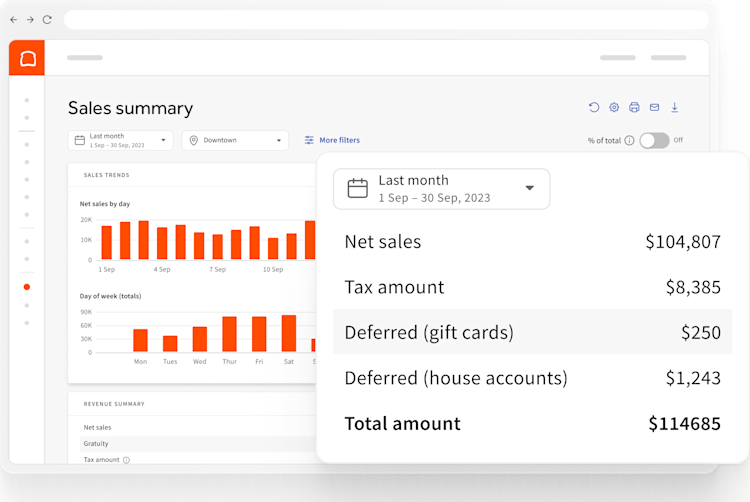
Task: Click the Tues bar in day of week chart
Action: tap(170, 344)
